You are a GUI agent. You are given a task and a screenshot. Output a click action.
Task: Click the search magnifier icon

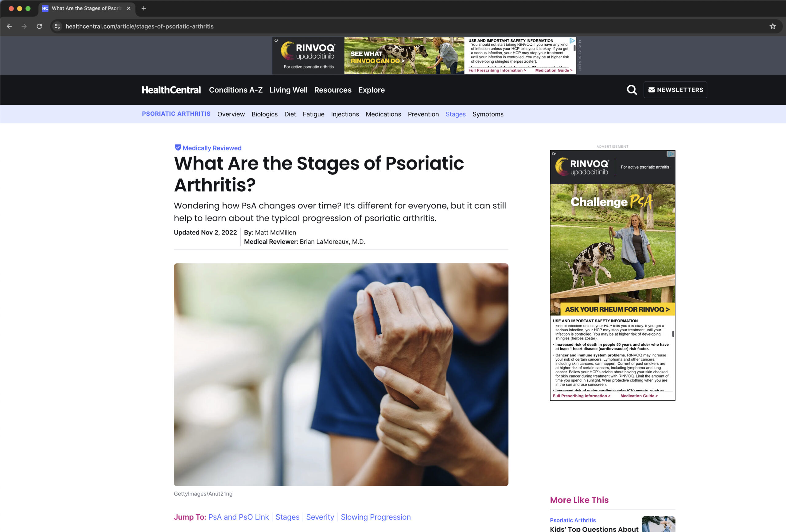click(x=632, y=90)
